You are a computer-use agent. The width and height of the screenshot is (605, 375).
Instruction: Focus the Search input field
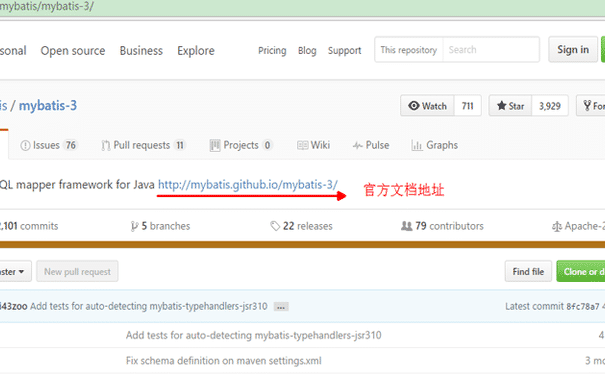click(x=491, y=50)
